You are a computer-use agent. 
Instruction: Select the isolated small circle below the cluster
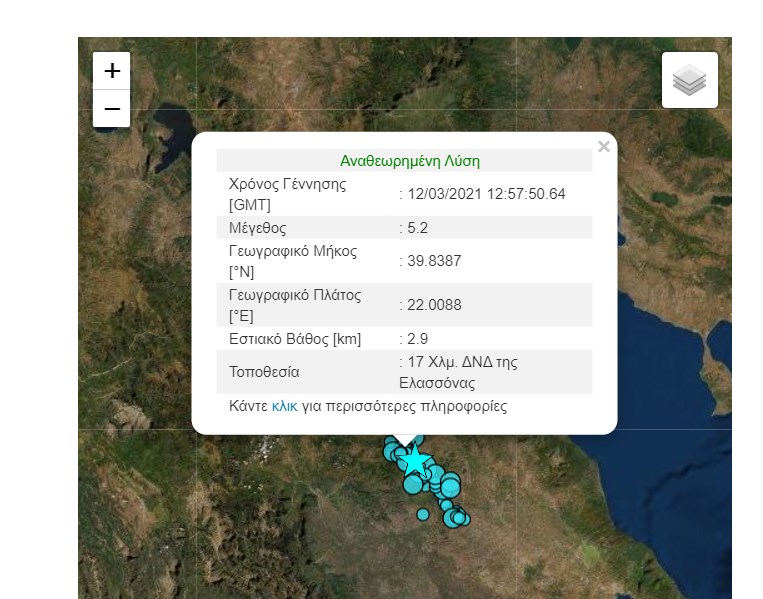click(423, 514)
